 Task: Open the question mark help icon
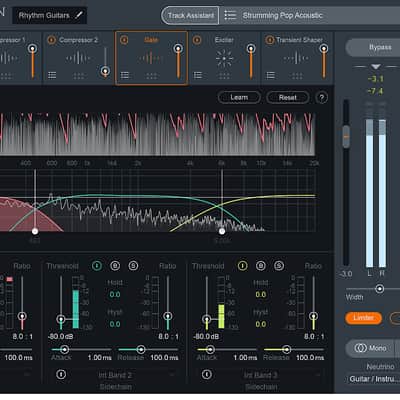pos(322,98)
